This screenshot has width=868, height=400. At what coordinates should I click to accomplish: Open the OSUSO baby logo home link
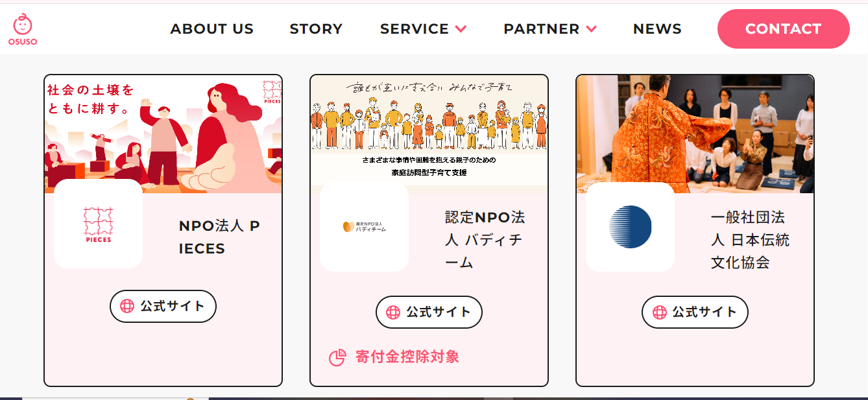pos(23,29)
